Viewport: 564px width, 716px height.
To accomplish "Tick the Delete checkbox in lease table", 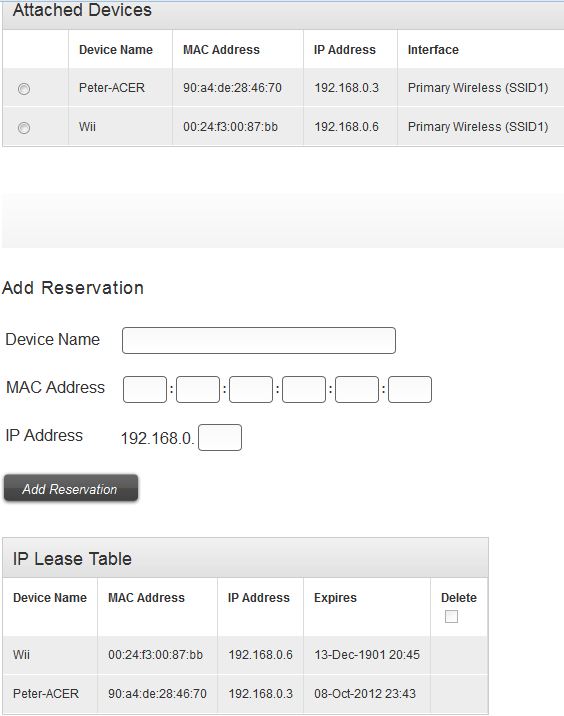I will (x=451, y=616).
